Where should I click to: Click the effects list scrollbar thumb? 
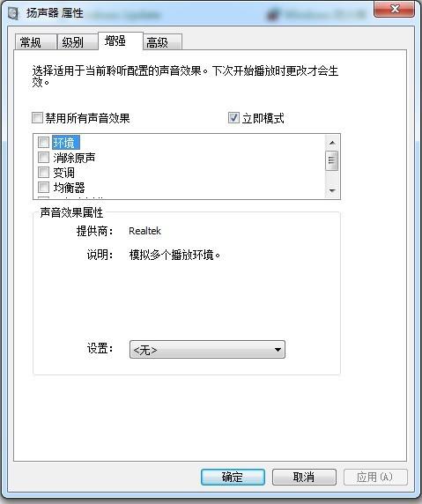(332, 160)
